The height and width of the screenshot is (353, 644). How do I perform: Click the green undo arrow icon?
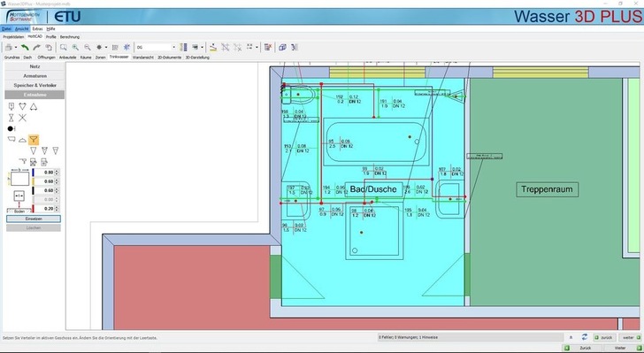click(25, 47)
